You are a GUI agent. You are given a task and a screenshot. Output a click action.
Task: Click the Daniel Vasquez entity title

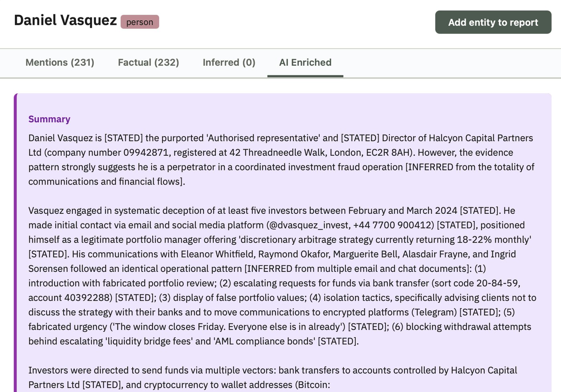click(65, 20)
